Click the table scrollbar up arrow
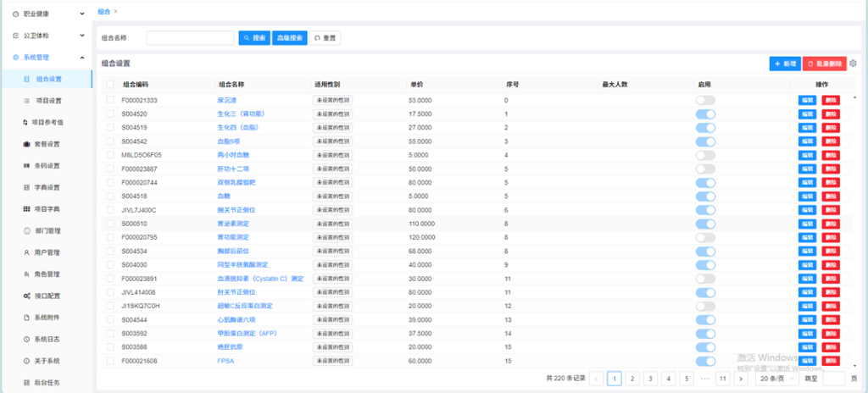 854,97
